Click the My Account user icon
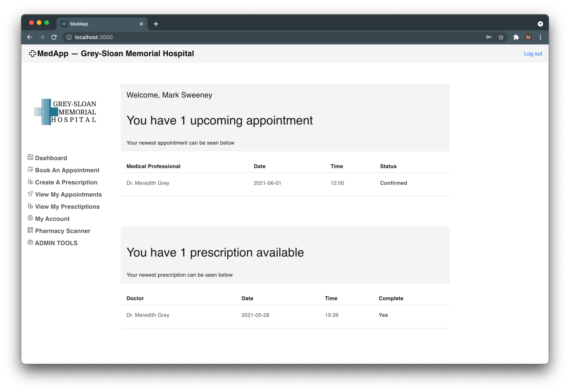The width and height of the screenshot is (570, 392). pyautogui.click(x=30, y=218)
